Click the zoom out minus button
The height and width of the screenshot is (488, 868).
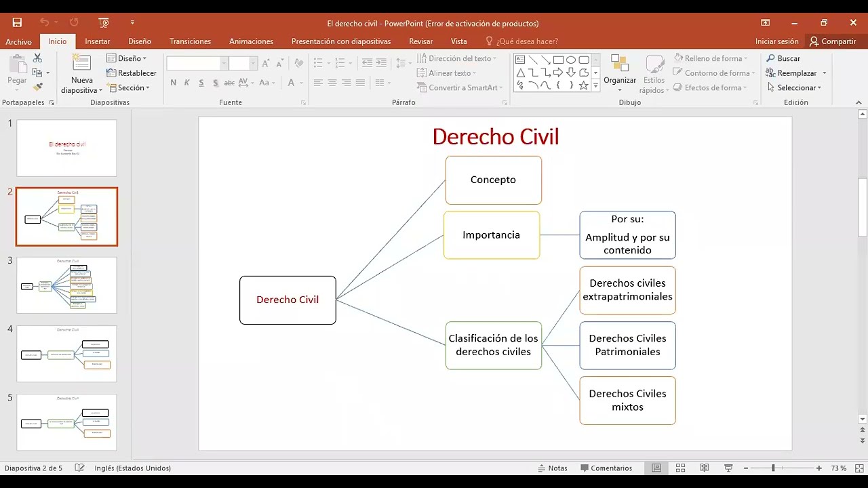click(x=746, y=468)
